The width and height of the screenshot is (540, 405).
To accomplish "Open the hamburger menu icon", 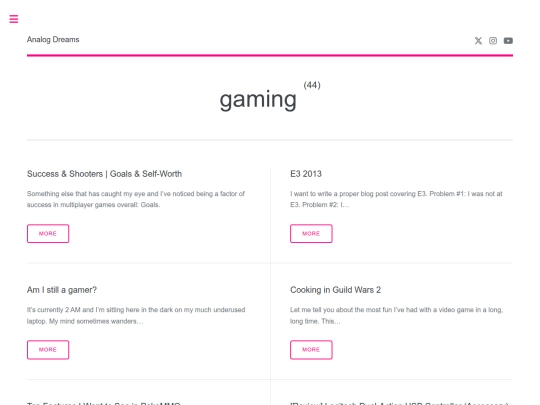I will click(x=14, y=19).
